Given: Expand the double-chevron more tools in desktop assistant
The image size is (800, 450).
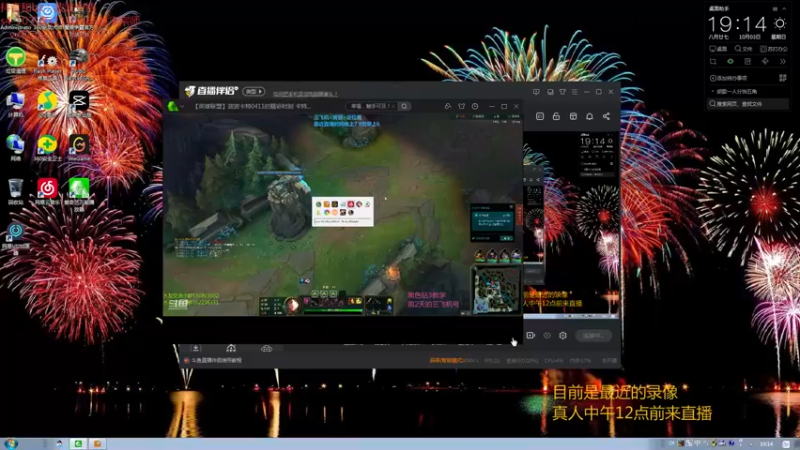Looking at the screenshot, I should pyautogui.click(x=783, y=62).
